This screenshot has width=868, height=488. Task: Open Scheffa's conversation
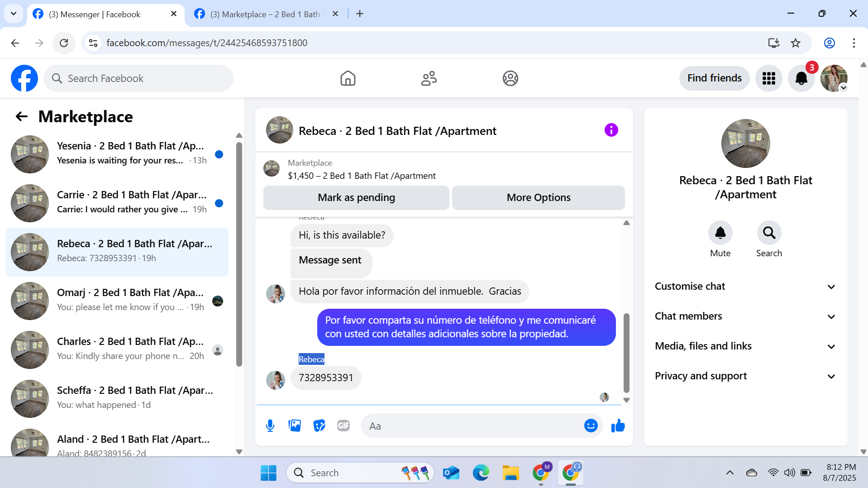[x=117, y=398]
